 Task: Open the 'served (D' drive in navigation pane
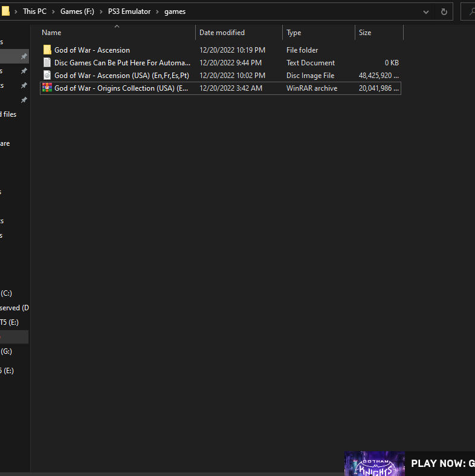[x=15, y=308]
